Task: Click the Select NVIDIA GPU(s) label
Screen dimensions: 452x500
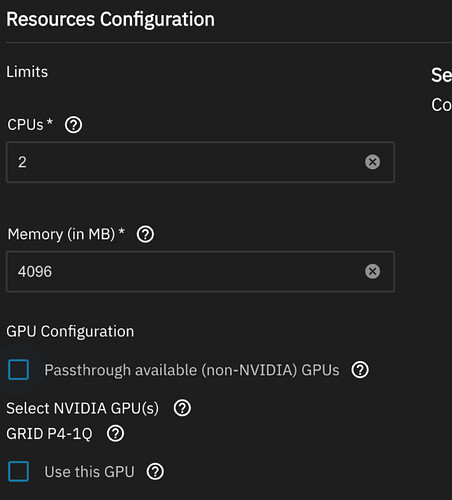Action: 83,408
